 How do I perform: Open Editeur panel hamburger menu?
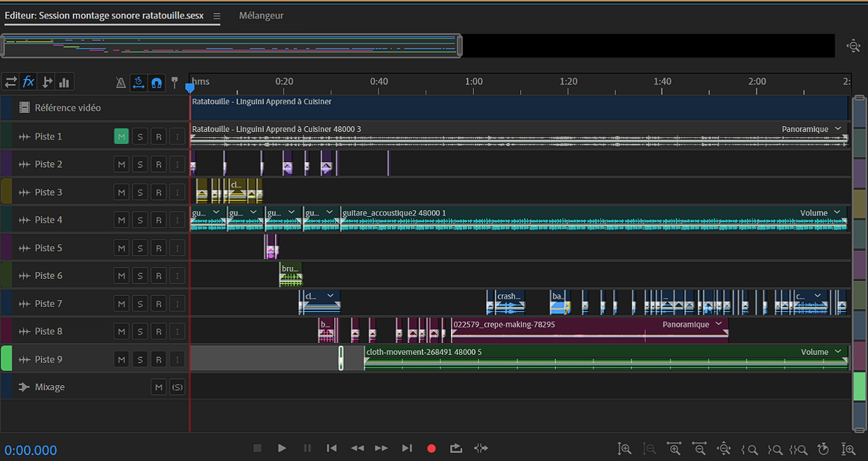pos(217,16)
